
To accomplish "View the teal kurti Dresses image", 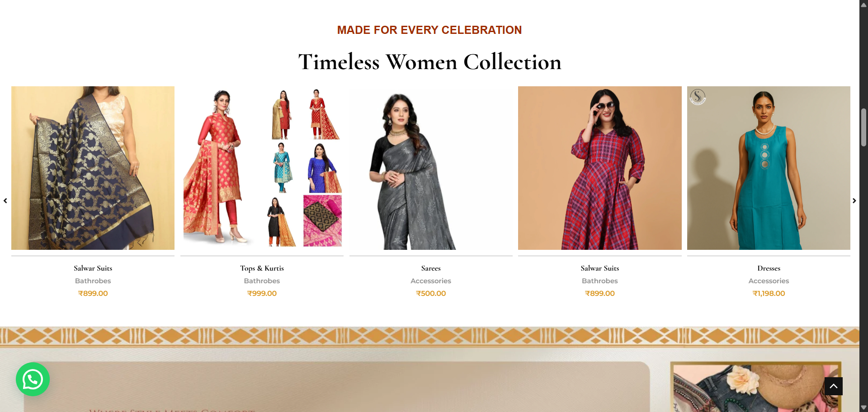I will click(769, 168).
